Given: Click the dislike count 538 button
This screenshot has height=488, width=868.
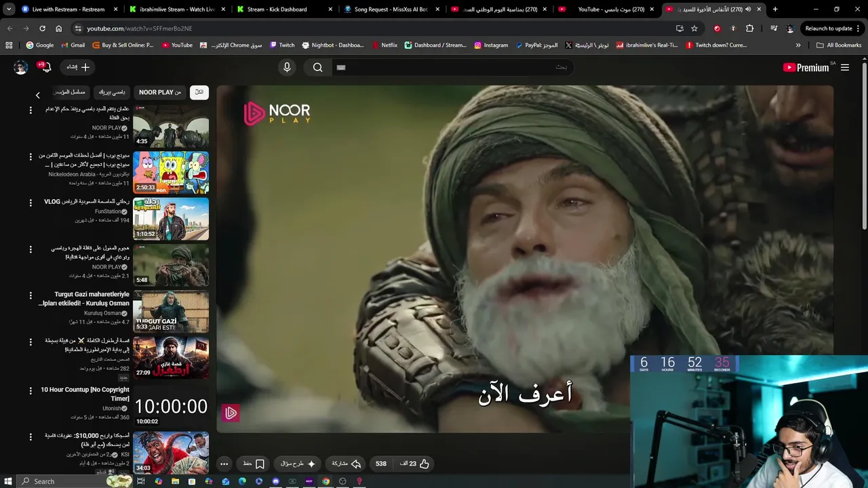Looking at the screenshot, I should [381, 464].
